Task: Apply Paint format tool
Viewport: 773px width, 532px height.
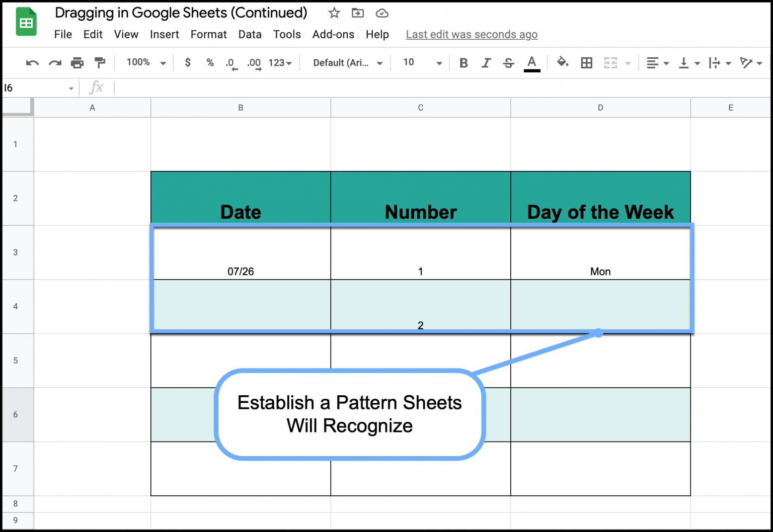Action: click(x=100, y=62)
